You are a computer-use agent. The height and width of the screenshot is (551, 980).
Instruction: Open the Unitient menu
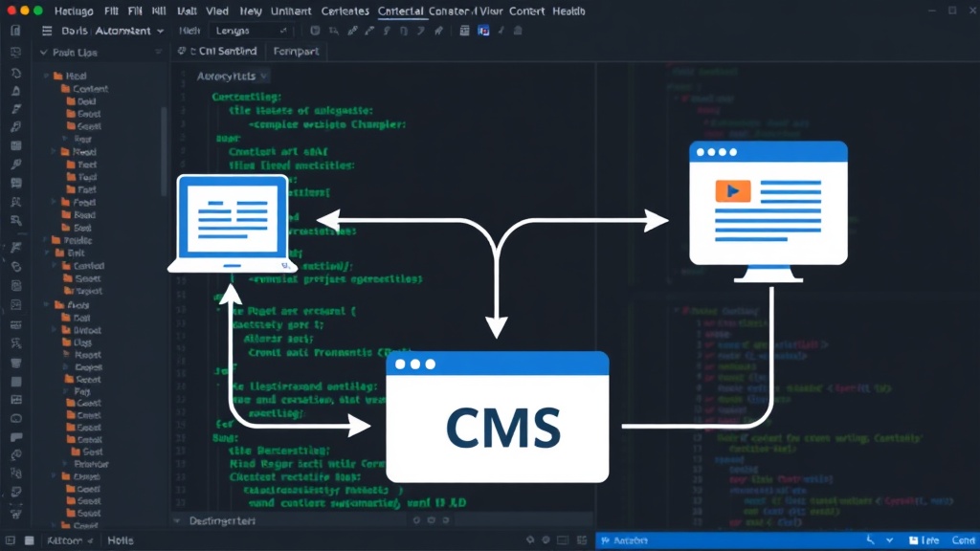click(x=291, y=11)
